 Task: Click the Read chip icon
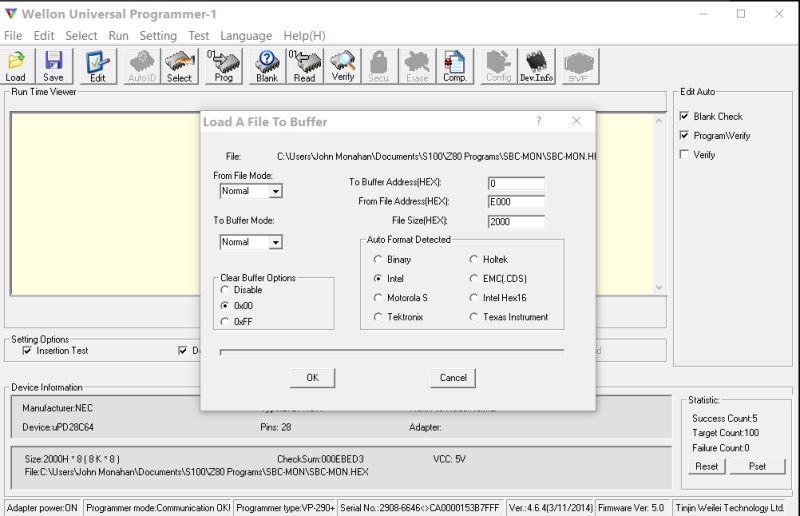coord(305,66)
